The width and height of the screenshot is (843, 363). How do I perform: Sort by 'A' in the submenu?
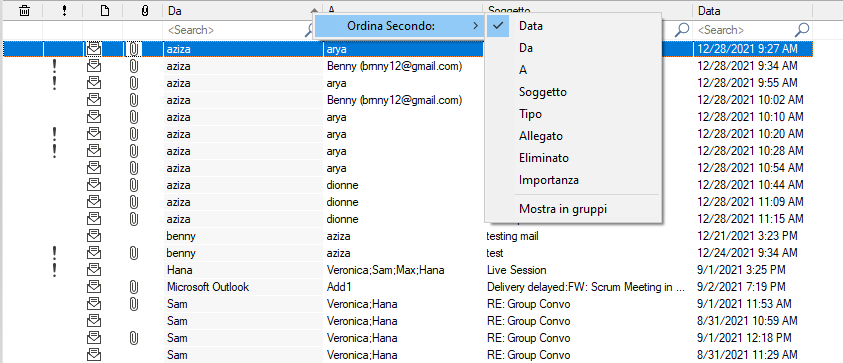(573, 70)
